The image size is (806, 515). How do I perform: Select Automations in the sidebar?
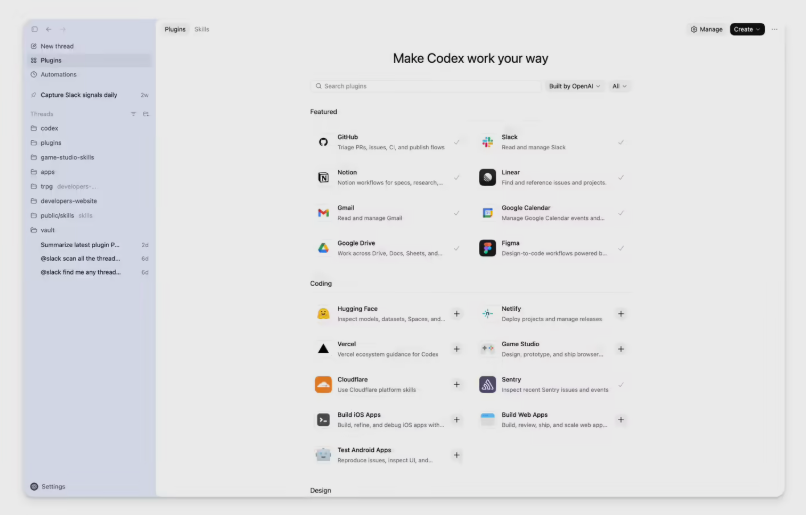click(x=58, y=74)
